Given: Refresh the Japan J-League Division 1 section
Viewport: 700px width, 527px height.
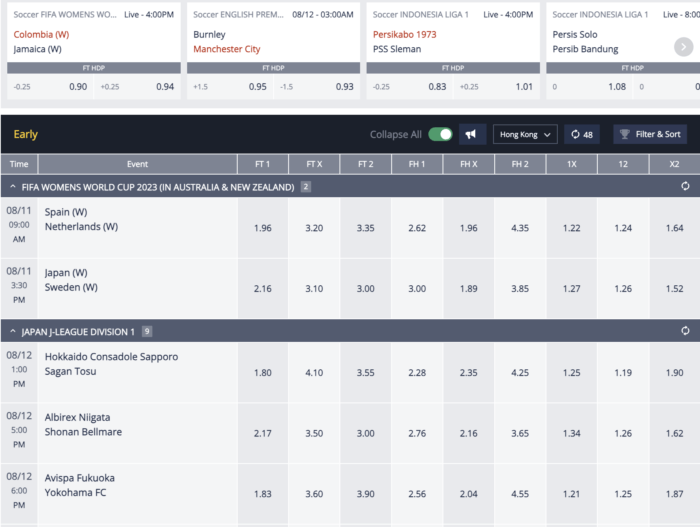Looking at the screenshot, I should pos(685,331).
